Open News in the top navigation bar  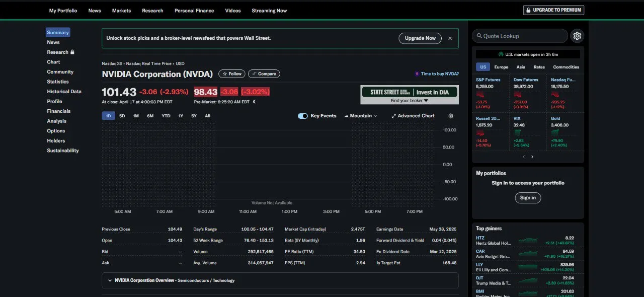(x=95, y=11)
